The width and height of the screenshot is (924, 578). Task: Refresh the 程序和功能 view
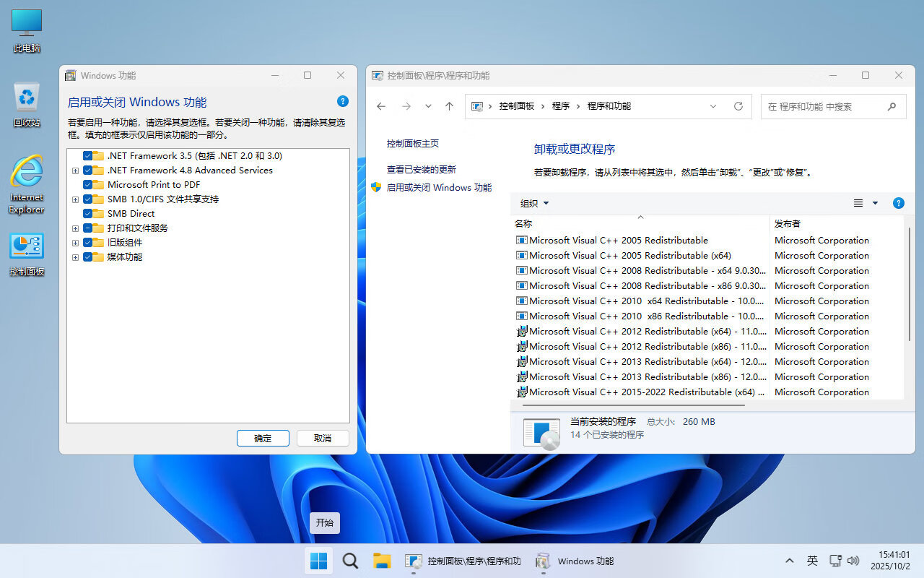click(x=738, y=105)
